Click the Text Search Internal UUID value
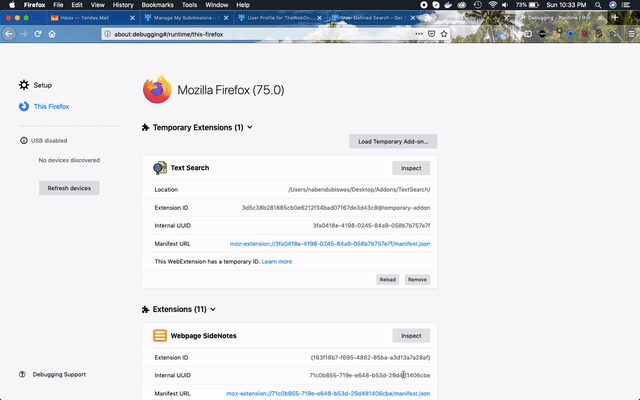 coord(371,225)
